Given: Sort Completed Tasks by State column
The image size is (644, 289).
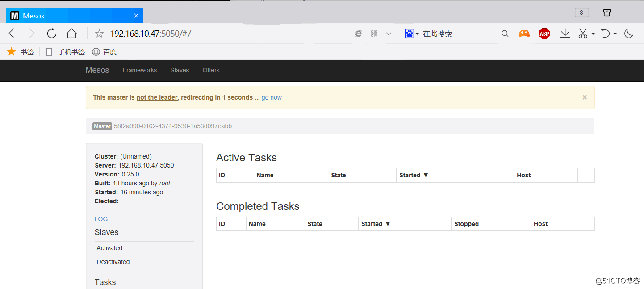Looking at the screenshot, I should pyautogui.click(x=331, y=224).
